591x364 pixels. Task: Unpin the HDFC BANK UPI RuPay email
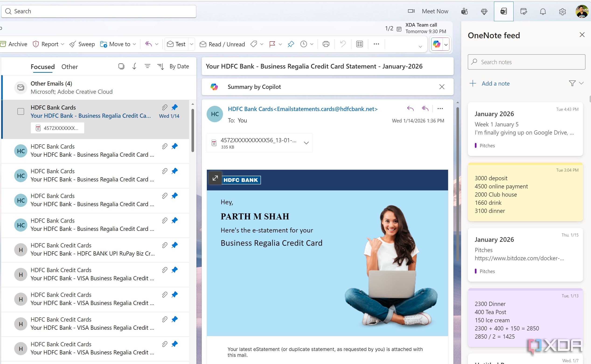coord(174,245)
